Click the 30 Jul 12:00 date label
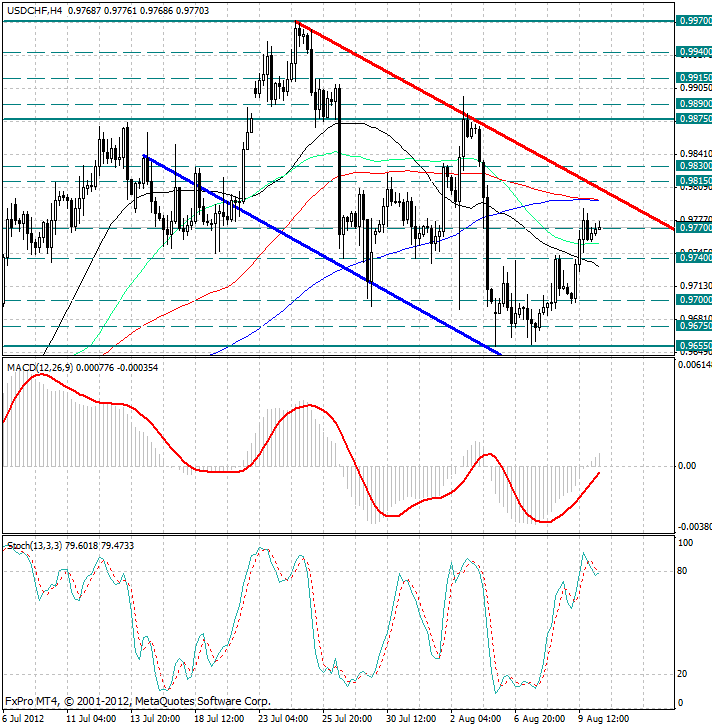Image resolution: width=712 pixels, height=726 pixels. 411,719
